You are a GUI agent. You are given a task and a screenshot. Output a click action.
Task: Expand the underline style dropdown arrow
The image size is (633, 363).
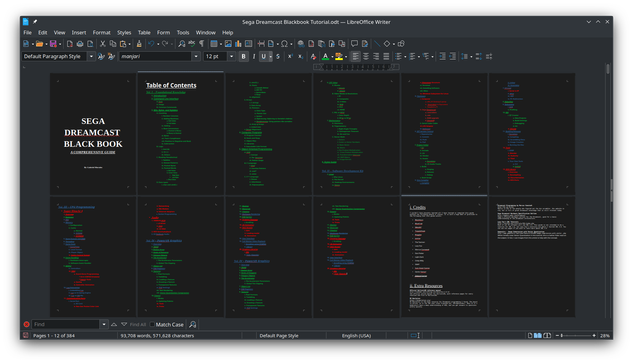pyautogui.click(x=270, y=57)
